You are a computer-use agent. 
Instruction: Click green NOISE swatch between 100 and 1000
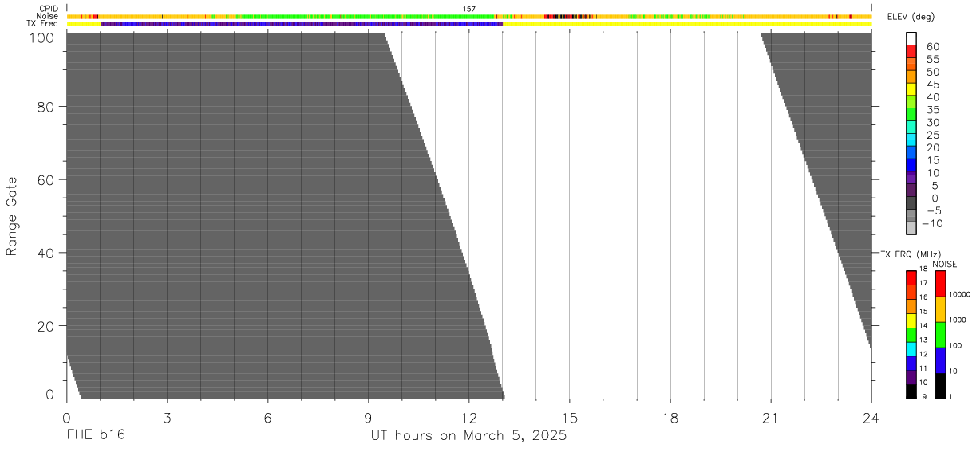click(x=940, y=335)
